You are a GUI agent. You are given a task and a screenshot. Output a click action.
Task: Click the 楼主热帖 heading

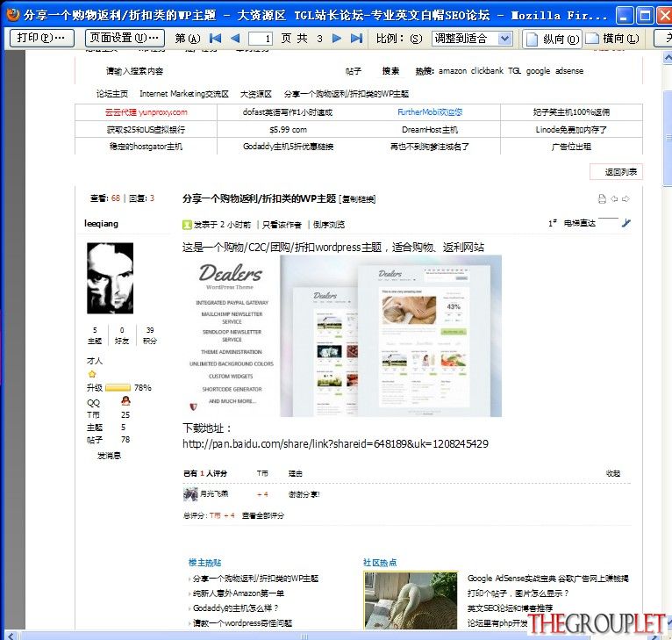[x=205, y=563]
